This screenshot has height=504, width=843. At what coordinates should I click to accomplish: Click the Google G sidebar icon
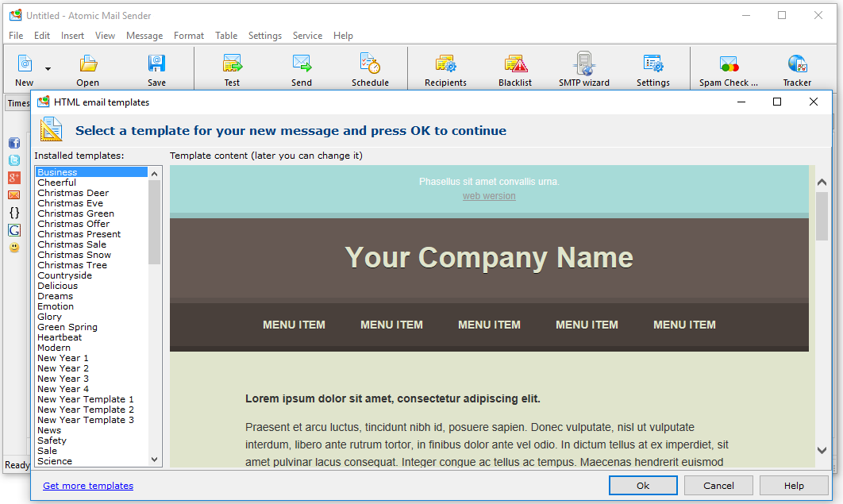click(x=14, y=230)
